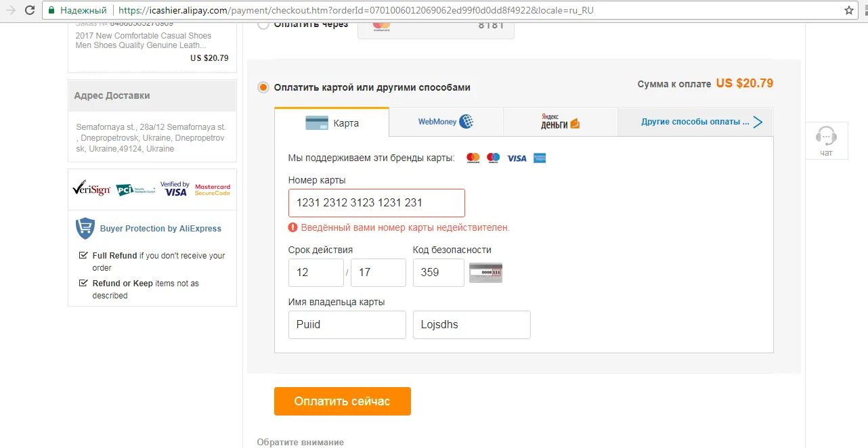Open 'Другие способы оплаты' tab
This screenshot has width=868, height=448.
pyautogui.click(x=695, y=122)
